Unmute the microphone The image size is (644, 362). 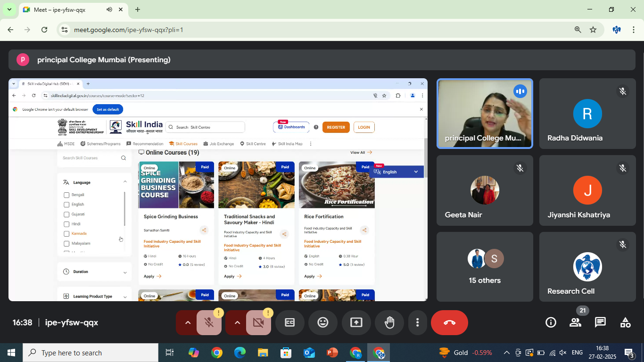209,322
